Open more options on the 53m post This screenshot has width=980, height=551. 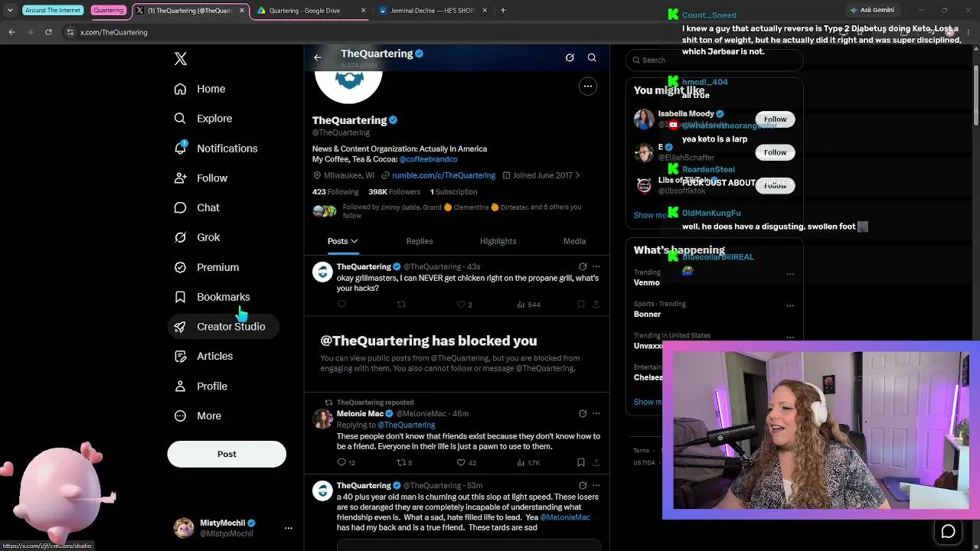596,486
